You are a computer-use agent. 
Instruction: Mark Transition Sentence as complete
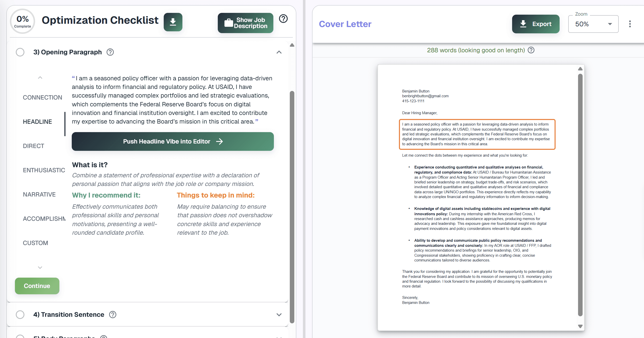click(20, 315)
